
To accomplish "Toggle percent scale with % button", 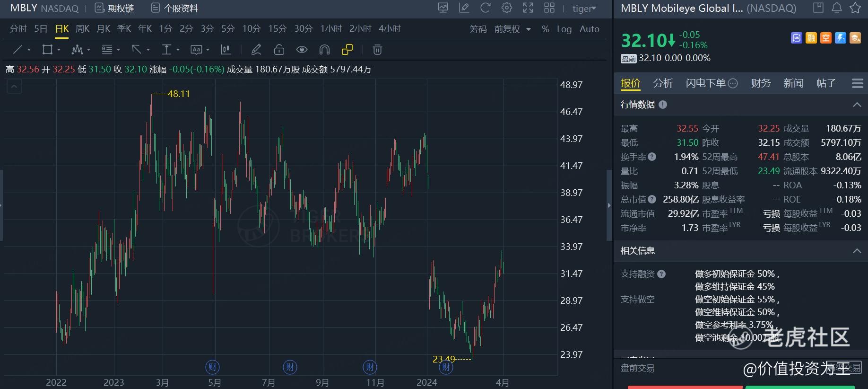I will click(546, 29).
